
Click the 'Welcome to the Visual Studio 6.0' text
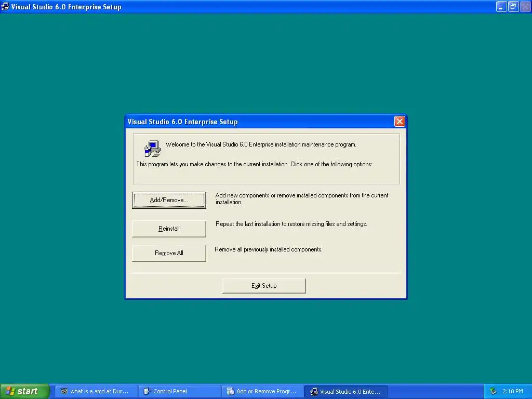(x=261, y=144)
